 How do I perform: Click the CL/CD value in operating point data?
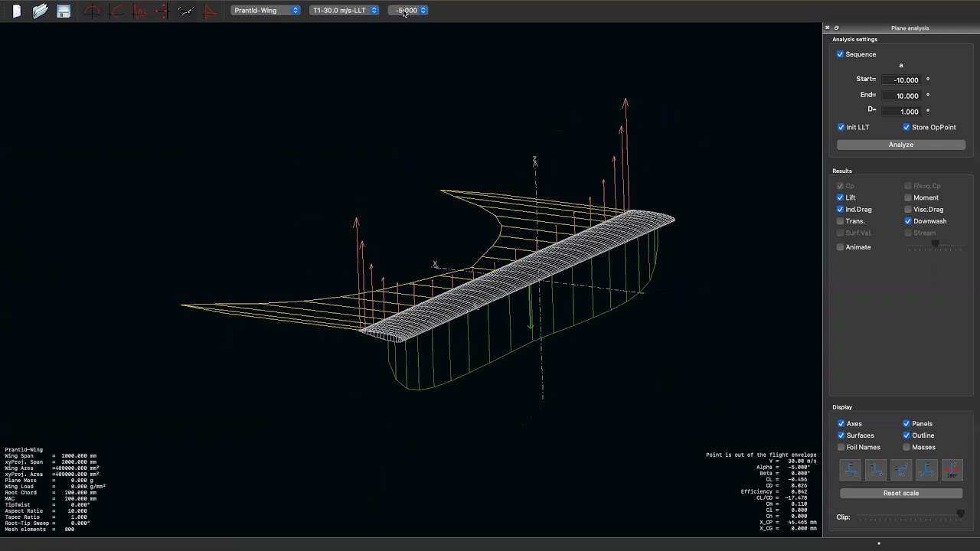796,498
